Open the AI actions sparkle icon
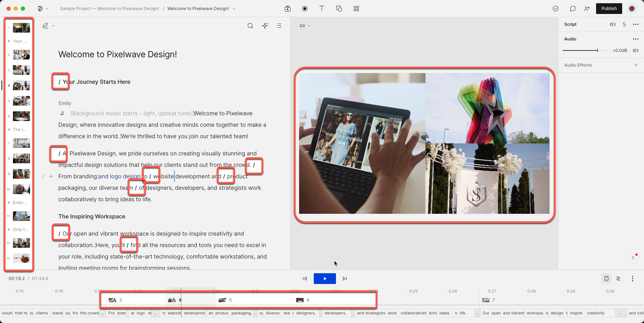The height and width of the screenshot is (323, 644). click(265, 26)
